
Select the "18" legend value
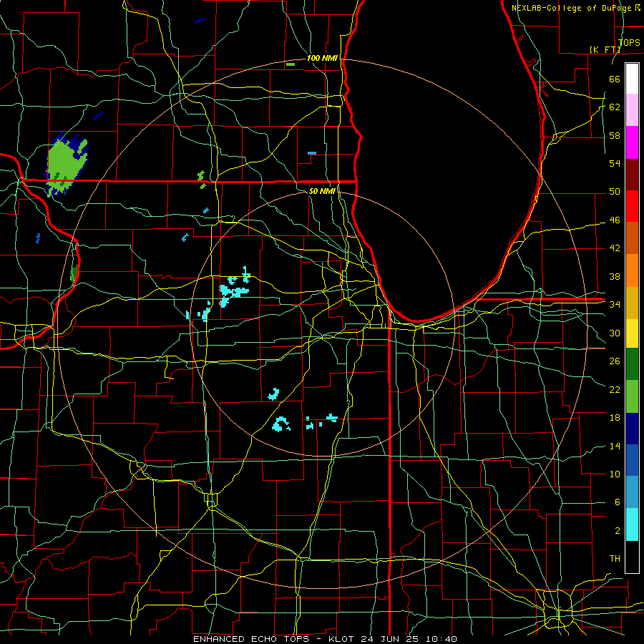[x=615, y=418]
